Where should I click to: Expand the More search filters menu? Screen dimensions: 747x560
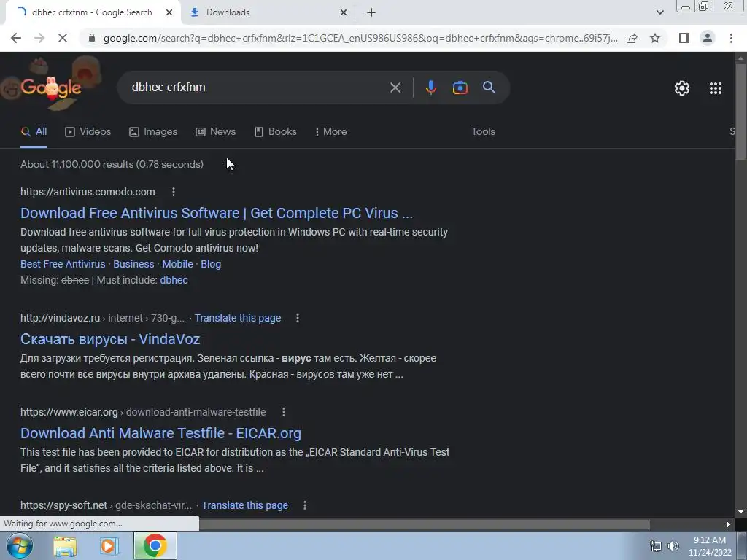point(331,132)
